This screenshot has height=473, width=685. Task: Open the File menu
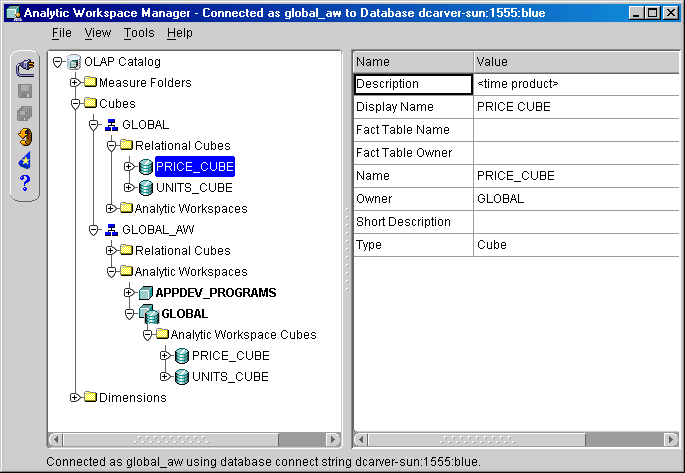(x=62, y=33)
